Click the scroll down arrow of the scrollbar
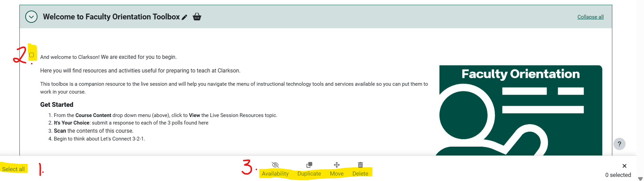This screenshot has width=644, height=181. point(640,179)
